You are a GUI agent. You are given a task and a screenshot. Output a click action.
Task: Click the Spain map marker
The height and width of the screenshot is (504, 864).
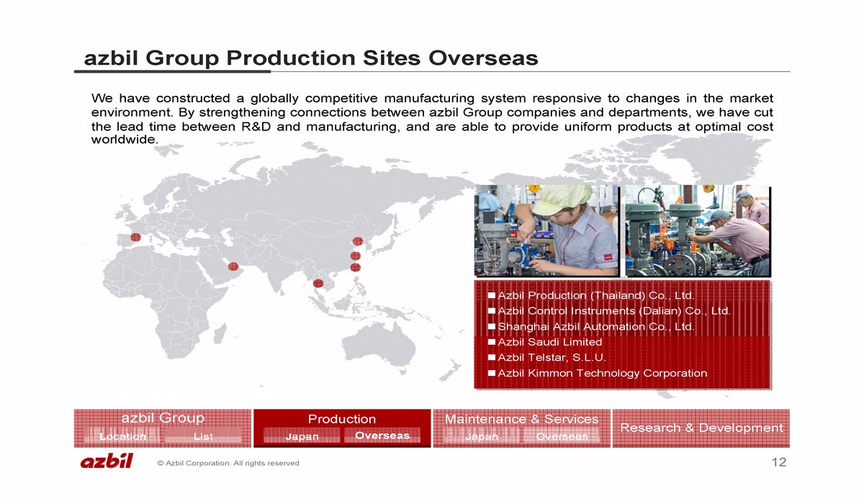point(135,238)
